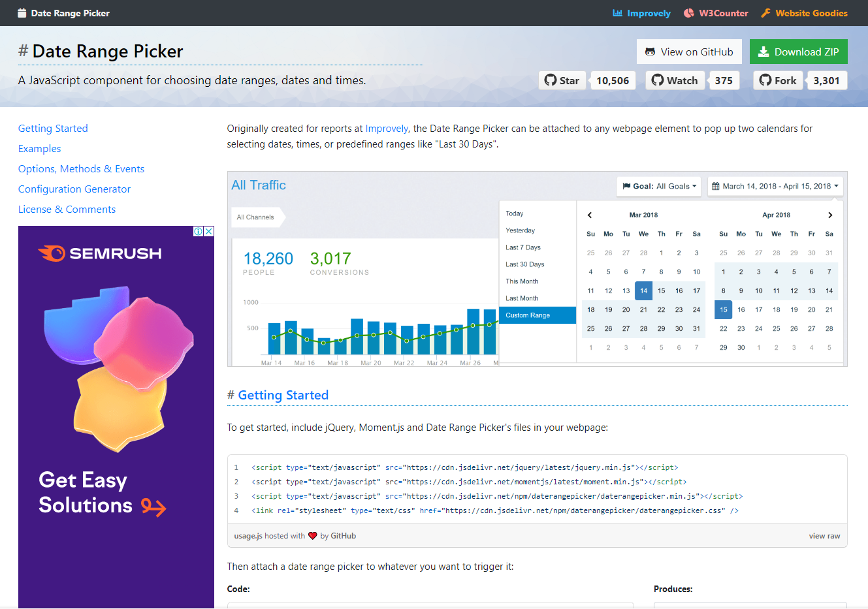Click the GitHub Fork button

pyautogui.click(x=778, y=80)
